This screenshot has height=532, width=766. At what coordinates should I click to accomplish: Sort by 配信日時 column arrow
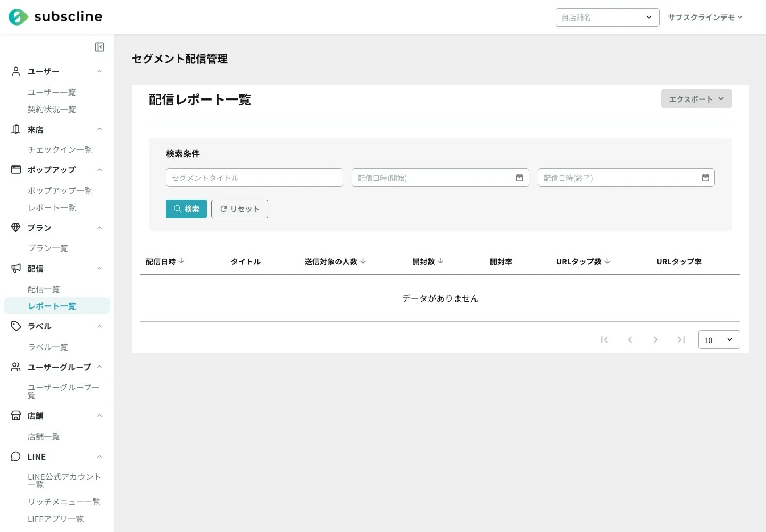(181, 261)
